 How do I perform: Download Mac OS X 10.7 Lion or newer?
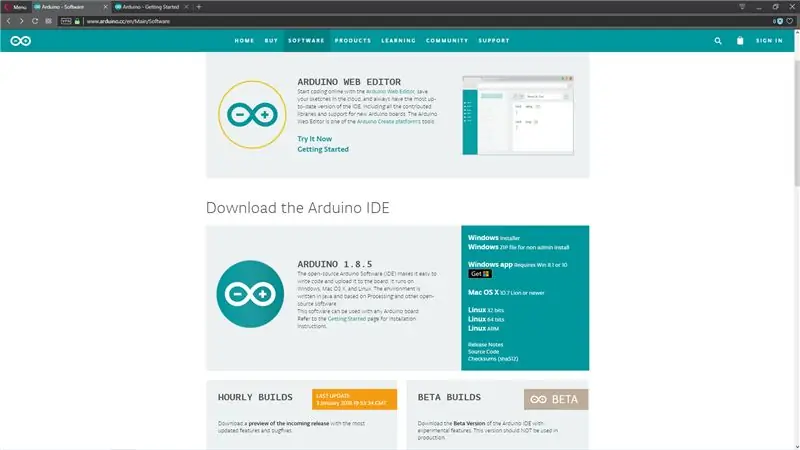click(x=506, y=292)
